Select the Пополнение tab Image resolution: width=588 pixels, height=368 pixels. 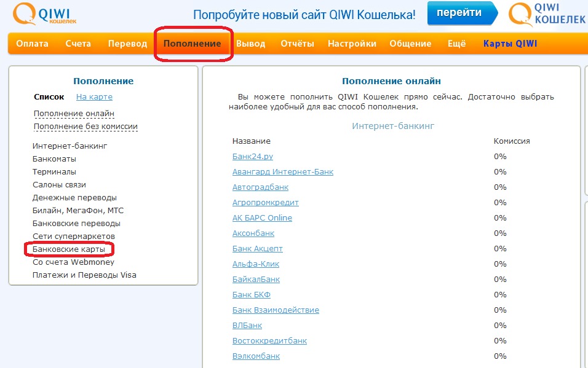192,44
